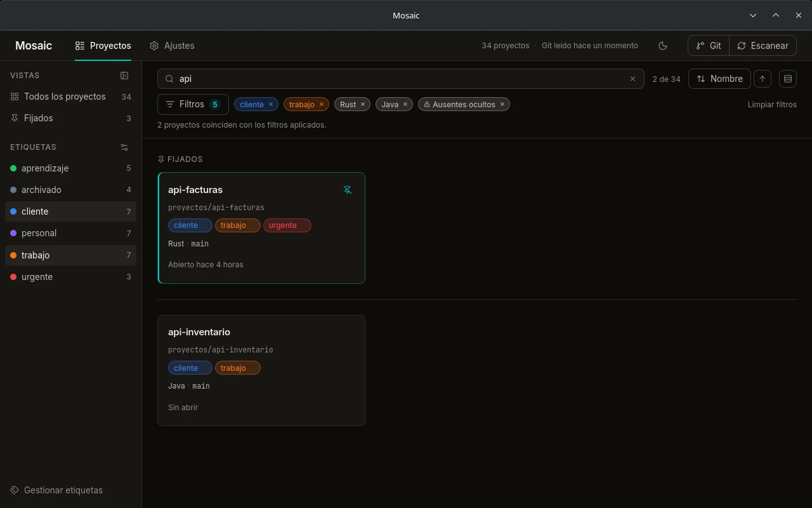Viewport: 812px width, 508px height.
Task: Unpin the api-facturas project
Action: [x=348, y=190]
